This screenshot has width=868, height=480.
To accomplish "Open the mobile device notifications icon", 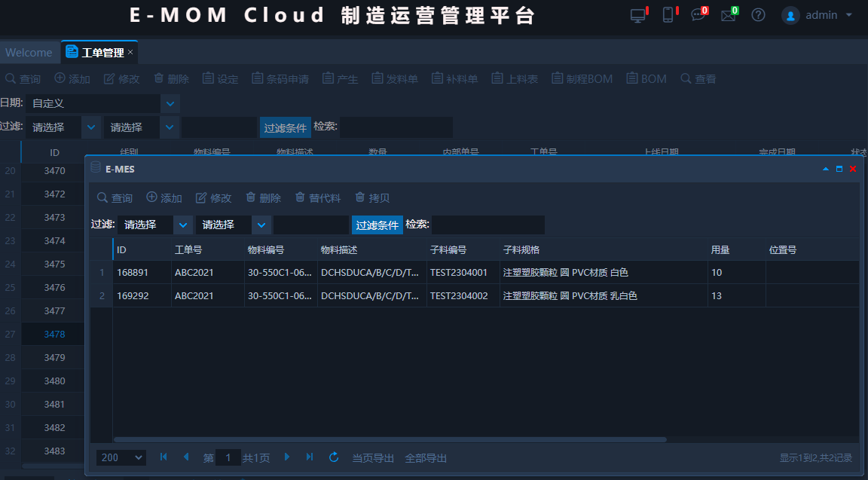I will (668, 15).
